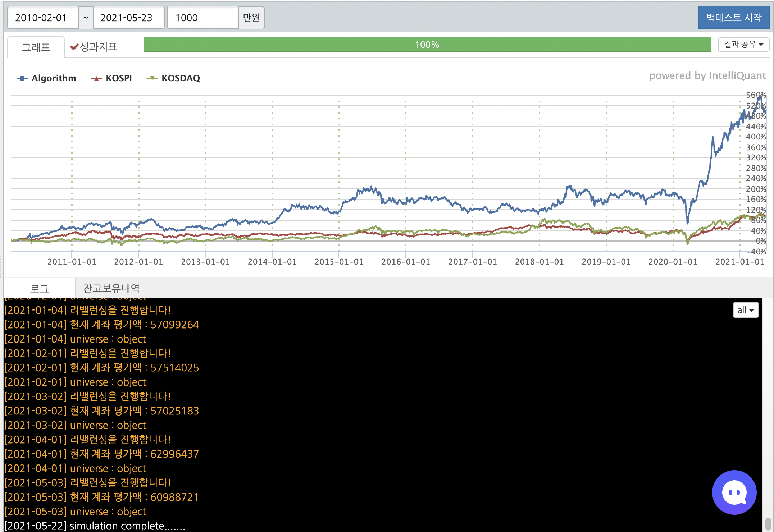Toggle Algorithm series visibility in legend
The height and width of the screenshot is (532, 774).
(x=54, y=78)
